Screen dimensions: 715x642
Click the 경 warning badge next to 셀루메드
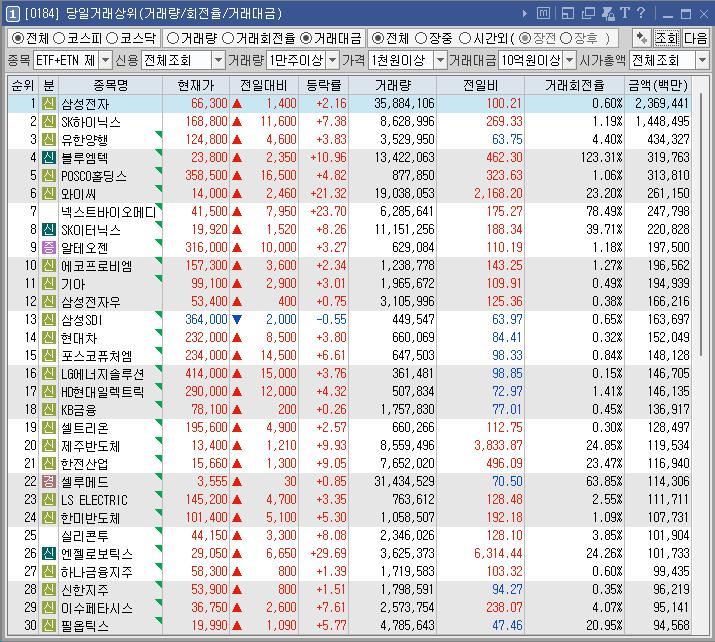click(49, 482)
